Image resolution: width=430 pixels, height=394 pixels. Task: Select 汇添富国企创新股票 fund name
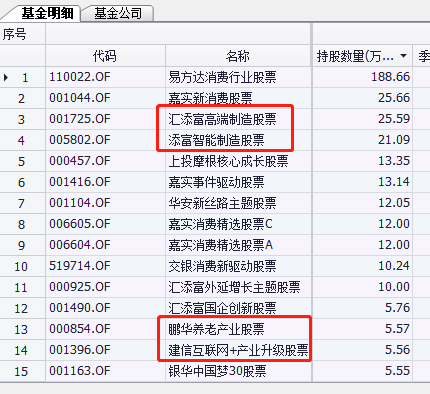tap(222, 308)
